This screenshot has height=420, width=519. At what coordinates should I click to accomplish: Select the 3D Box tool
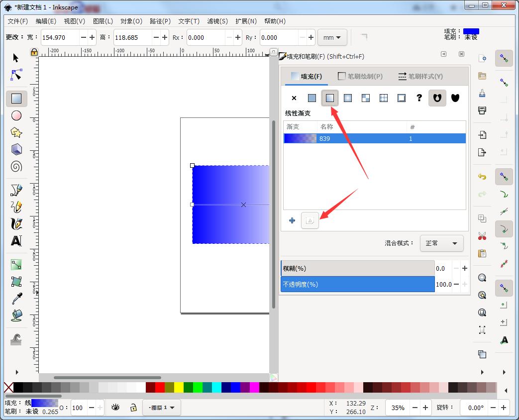pos(16,149)
